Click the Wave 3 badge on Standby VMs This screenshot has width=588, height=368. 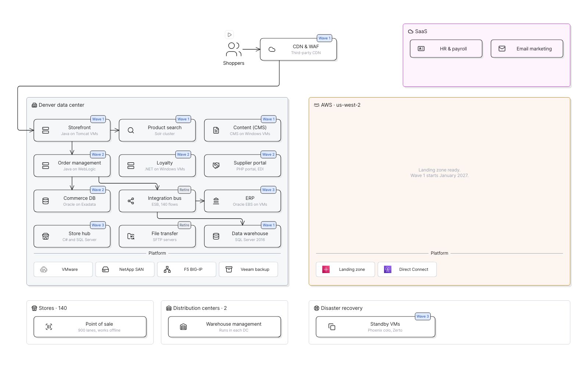coord(423,316)
